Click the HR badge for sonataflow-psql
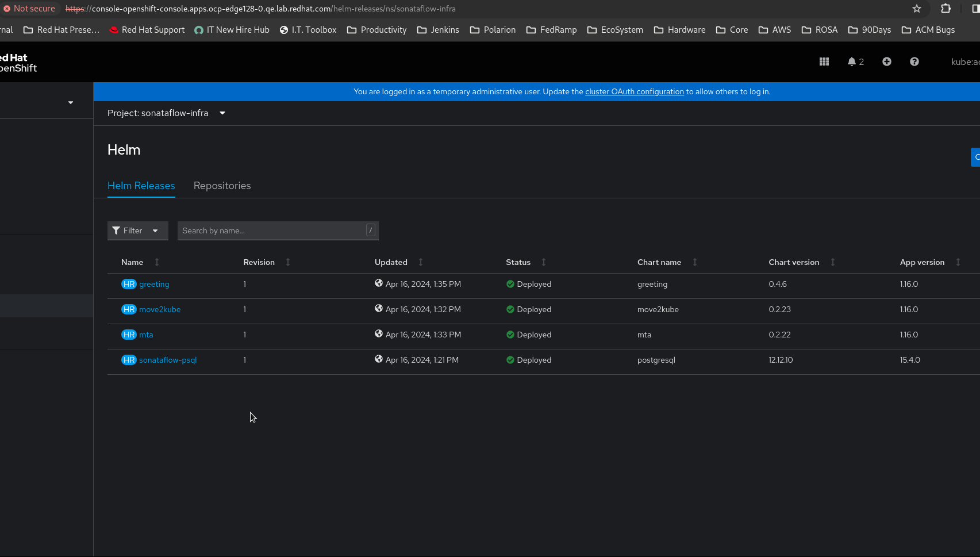The width and height of the screenshot is (980, 557). pyautogui.click(x=129, y=360)
